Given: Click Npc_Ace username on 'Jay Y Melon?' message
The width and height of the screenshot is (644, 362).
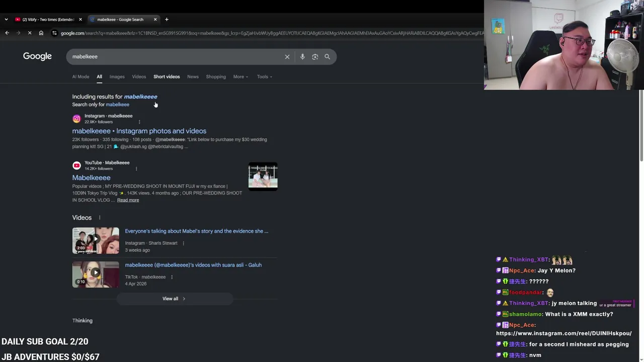Looking at the screenshot, I should [x=521, y=270].
